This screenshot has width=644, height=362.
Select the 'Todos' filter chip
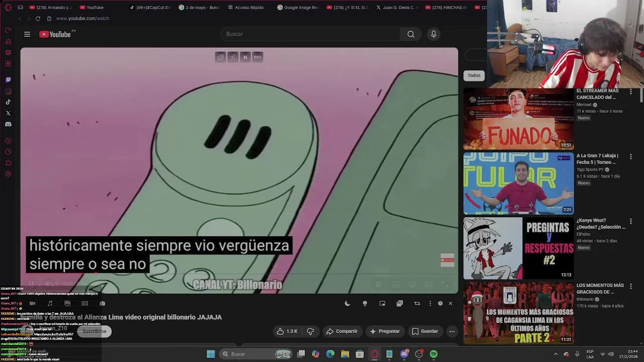pyautogui.click(x=474, y=75)
